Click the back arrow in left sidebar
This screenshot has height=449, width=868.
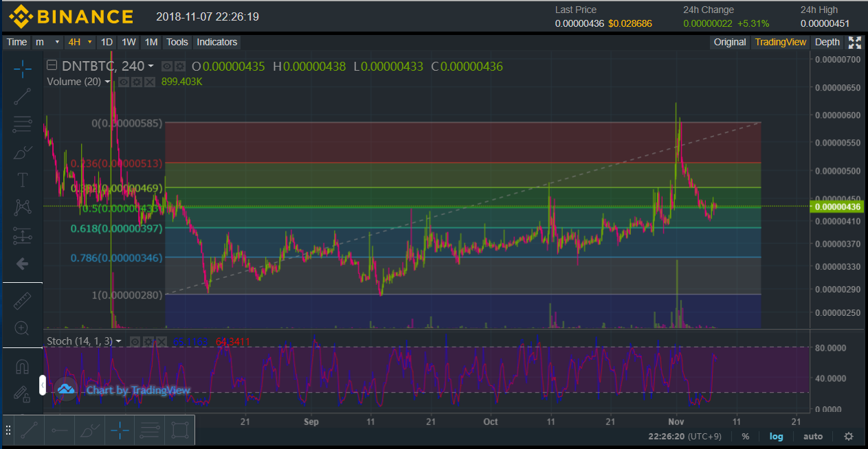coord(22,264)
